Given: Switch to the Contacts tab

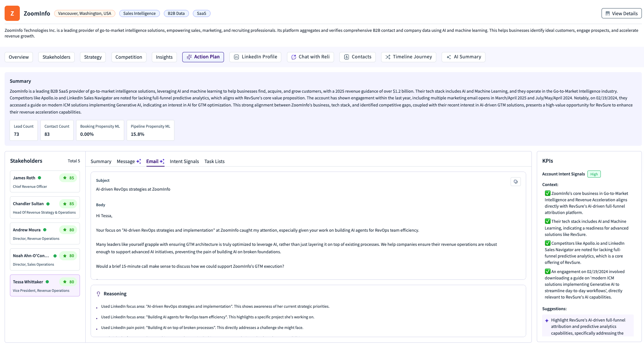Looking at the screenshot, I should [x=357, y=57].
